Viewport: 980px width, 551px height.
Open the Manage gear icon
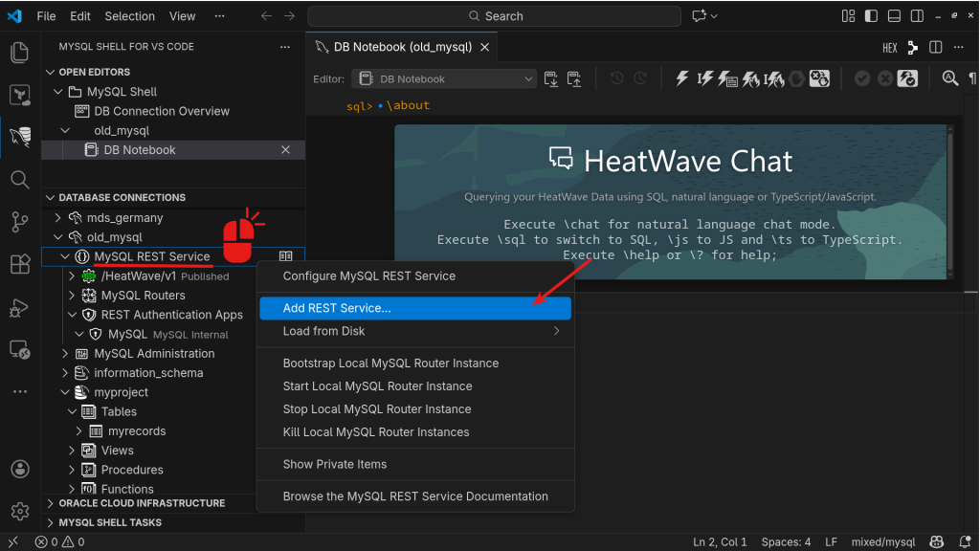20,511
